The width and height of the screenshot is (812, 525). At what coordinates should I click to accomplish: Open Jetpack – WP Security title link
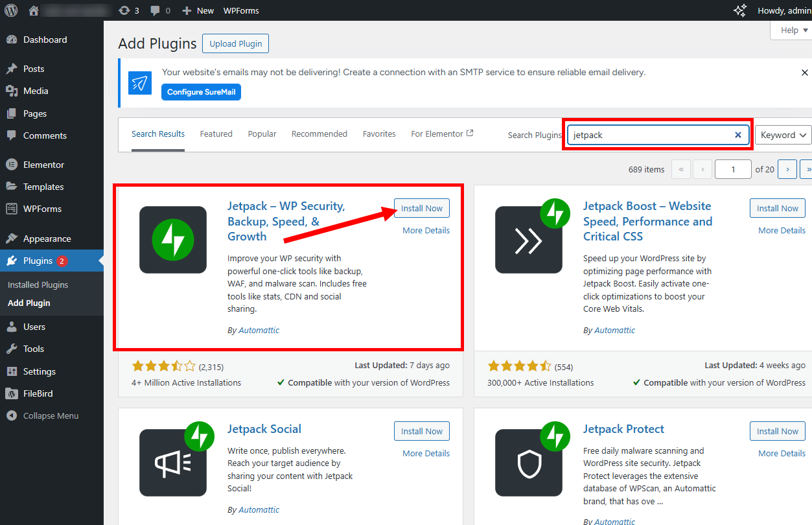(287, 222)
